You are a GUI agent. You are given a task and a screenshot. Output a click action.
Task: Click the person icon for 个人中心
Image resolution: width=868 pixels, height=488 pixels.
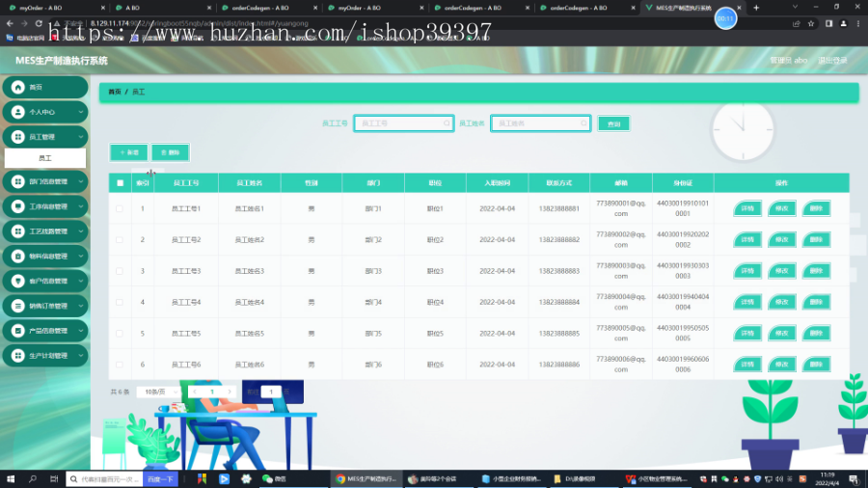(17, 112)
